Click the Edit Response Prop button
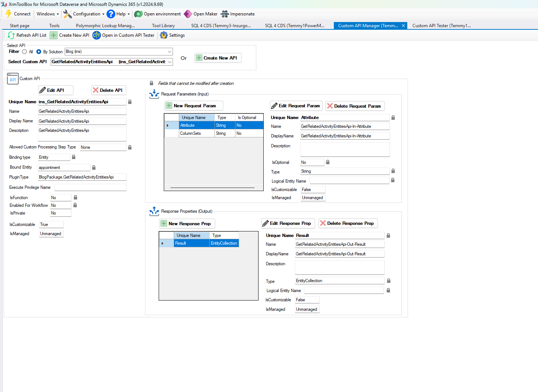538x392 pixels. (287, 223)
